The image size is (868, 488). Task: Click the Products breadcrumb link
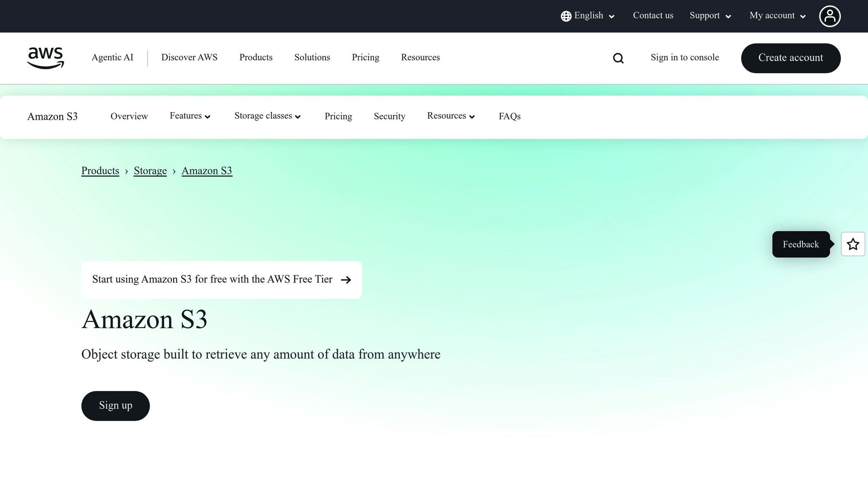pyautogui.click(x=100, y=171)
